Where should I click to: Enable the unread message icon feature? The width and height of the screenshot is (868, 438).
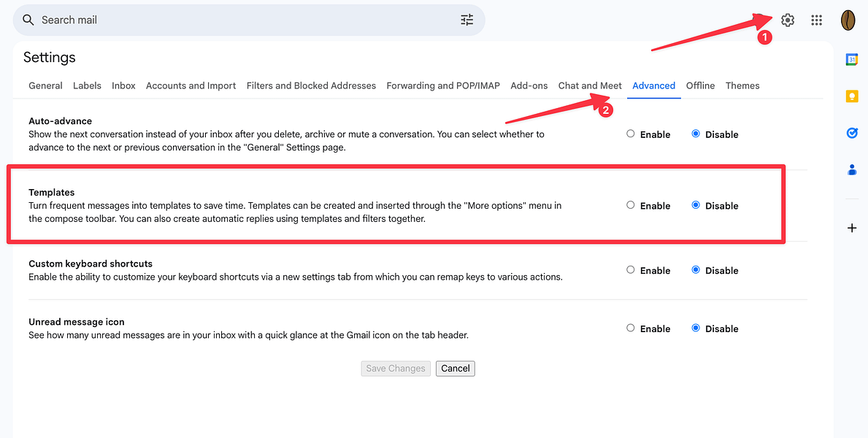pyautogui.click(x=629, y=328)
